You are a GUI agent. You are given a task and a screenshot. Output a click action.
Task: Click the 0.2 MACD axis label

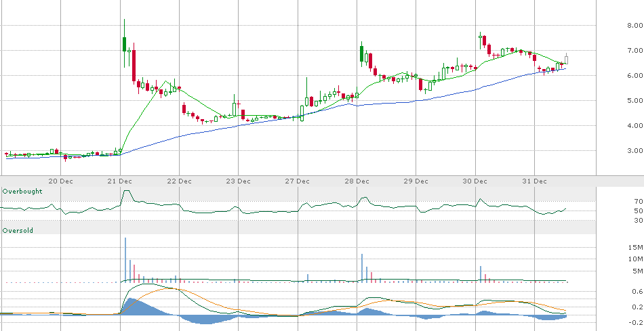pos(637,307)
